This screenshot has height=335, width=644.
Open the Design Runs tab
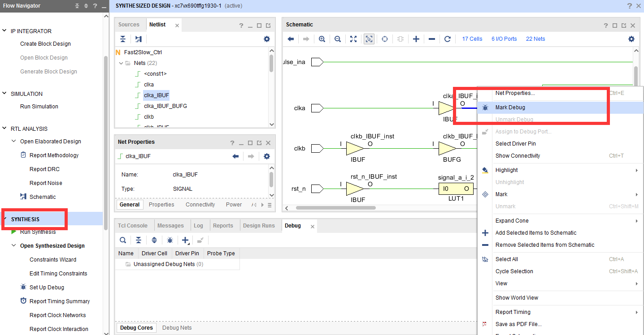[x=259, y=226]
